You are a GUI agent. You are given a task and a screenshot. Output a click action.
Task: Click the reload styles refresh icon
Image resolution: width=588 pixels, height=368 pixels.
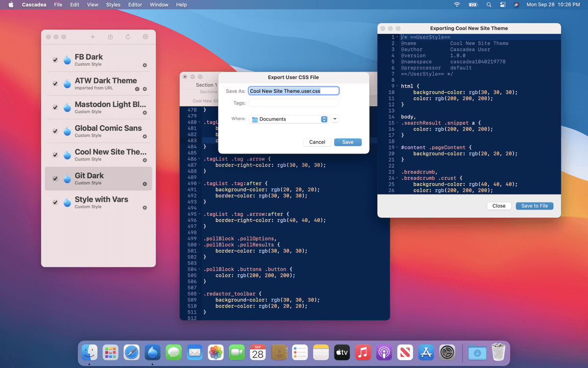[128, 37]
